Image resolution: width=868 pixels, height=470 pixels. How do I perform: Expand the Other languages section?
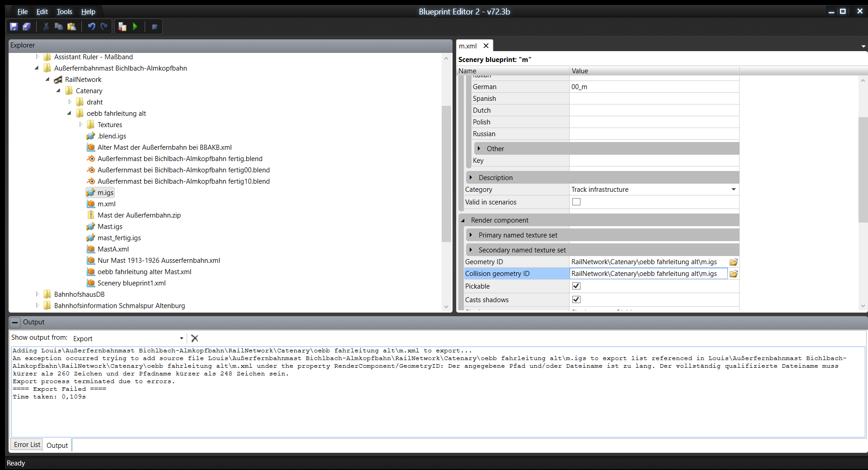(x=479, y=149)
